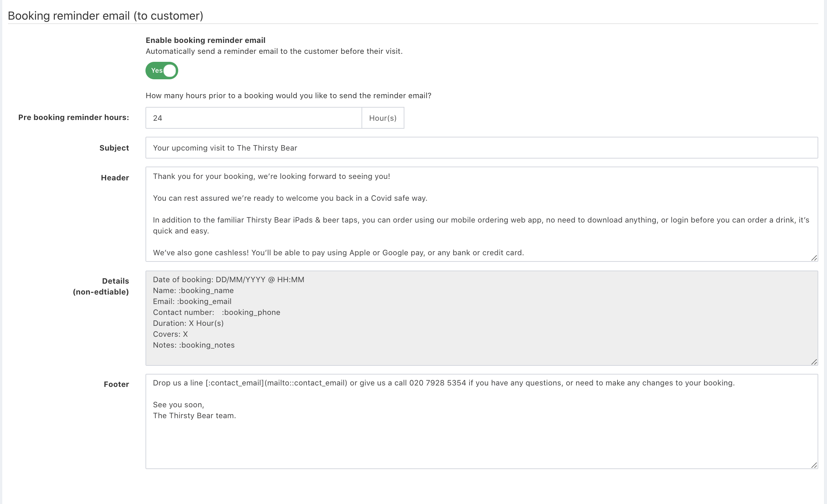This screenshot has width=827, height=504.
Task: Click the 'Details (non-edtiable)' label
Action: pos(101,287)
